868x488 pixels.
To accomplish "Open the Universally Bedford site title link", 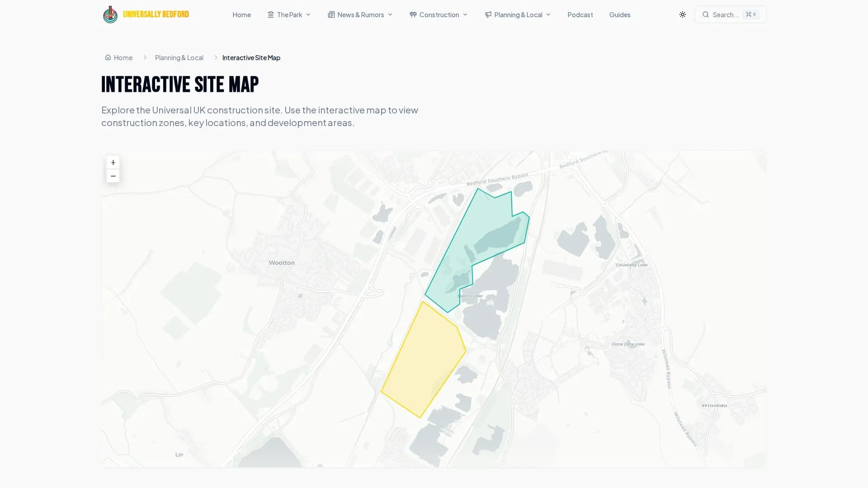I will 156,14.
